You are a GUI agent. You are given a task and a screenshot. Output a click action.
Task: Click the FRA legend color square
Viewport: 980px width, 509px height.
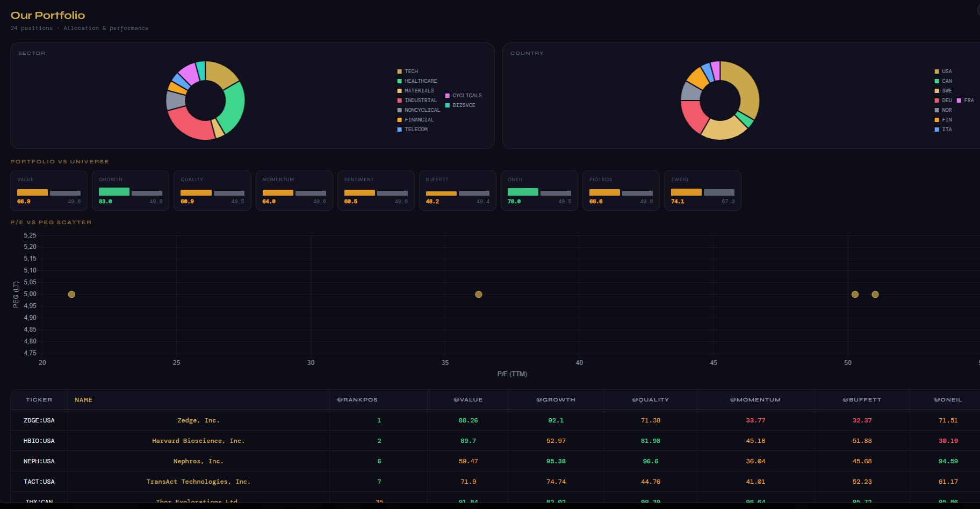(x=959, y=101)
